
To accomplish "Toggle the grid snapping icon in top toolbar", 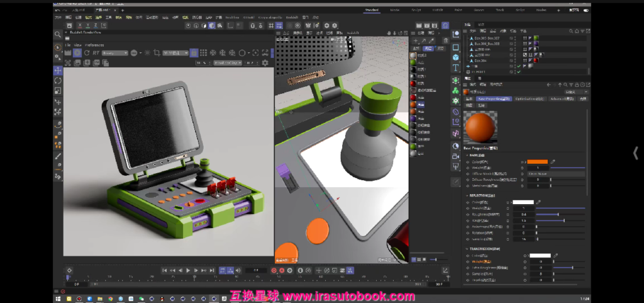I will pyautogui.click(x=271, y=25).
